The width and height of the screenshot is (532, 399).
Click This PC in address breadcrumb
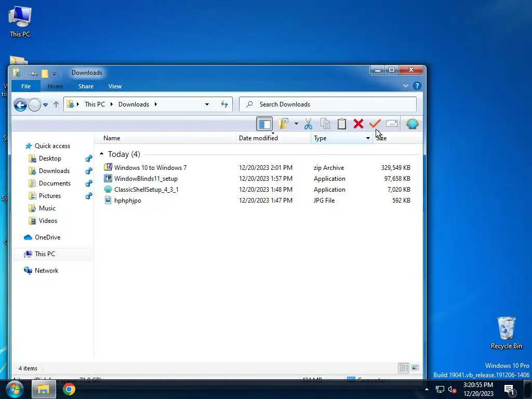tap(95, 104)
